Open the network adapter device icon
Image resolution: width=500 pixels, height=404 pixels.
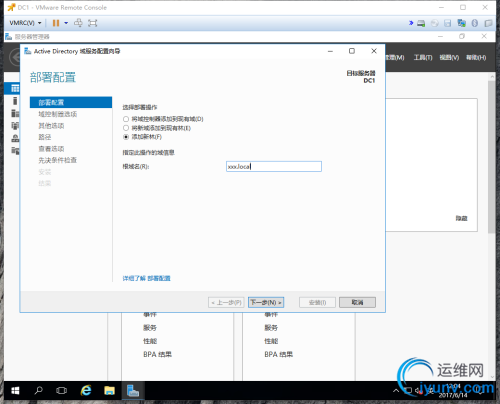coord(461,23)
